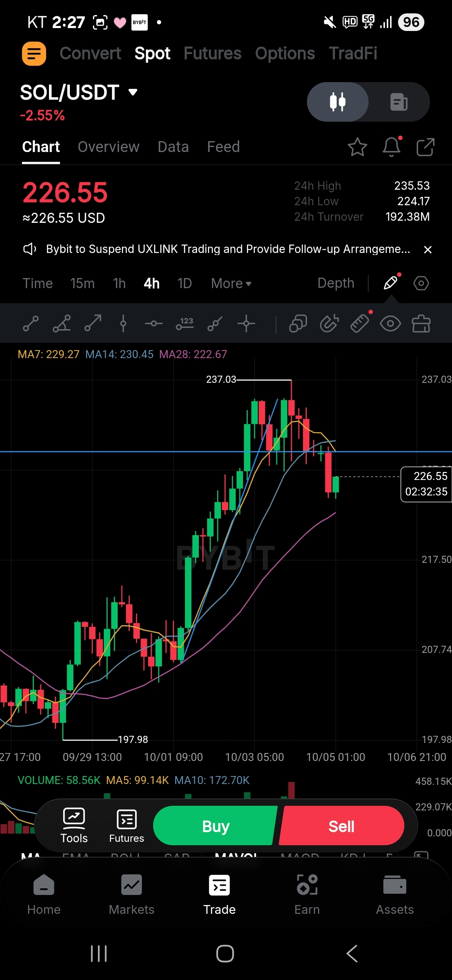Screen dimensions: 452x980
Task: Set chart interval to 1h
Action: point(119,284)
